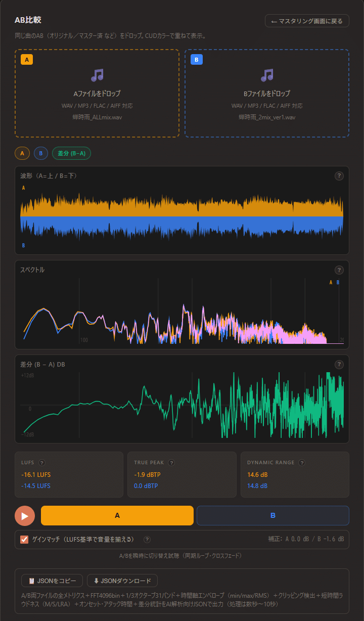This screenshot has width=364, height=621.
Task: Click the Aファイルをドロップ area
Action: pos(97,94)
